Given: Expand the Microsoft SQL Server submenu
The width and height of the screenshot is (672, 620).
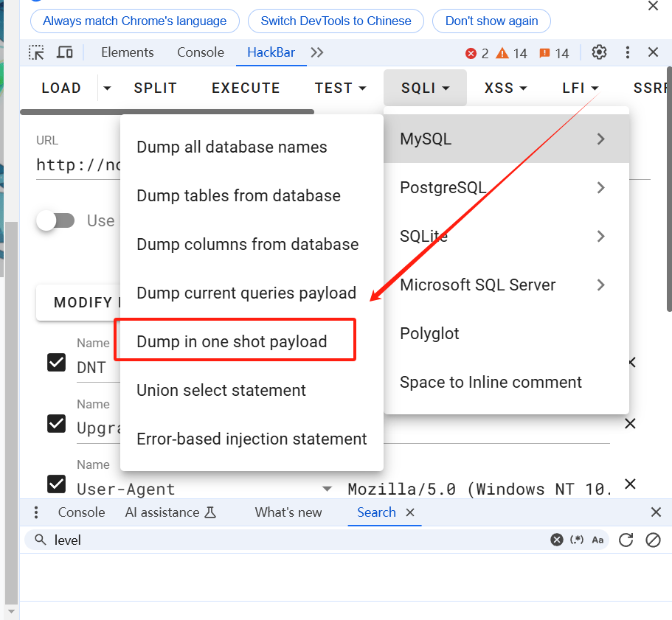Looking at the screenshot, I should 507,285.
